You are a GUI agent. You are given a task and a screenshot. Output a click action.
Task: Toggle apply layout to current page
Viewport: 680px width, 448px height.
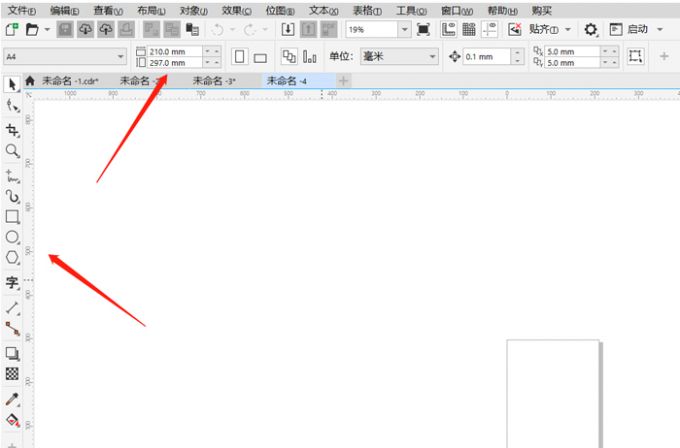point(310,57)
